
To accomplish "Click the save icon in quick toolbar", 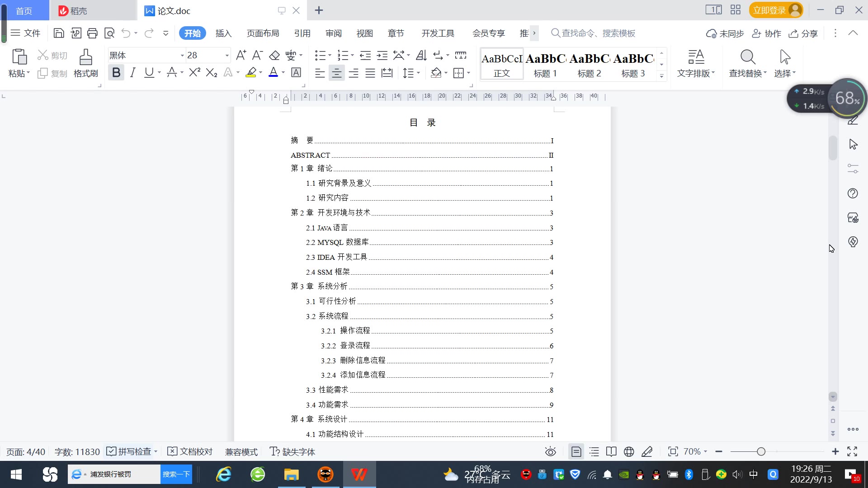I will [59, 33].
